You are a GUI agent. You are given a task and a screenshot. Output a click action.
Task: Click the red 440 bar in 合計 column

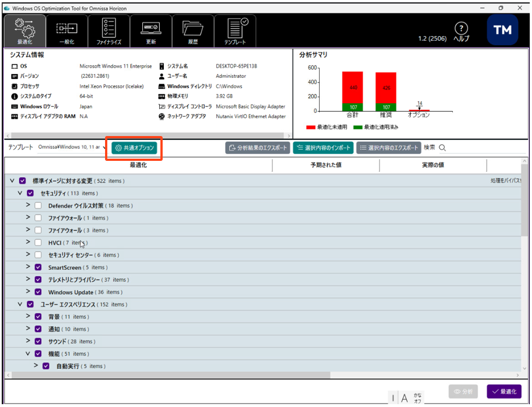352,87
